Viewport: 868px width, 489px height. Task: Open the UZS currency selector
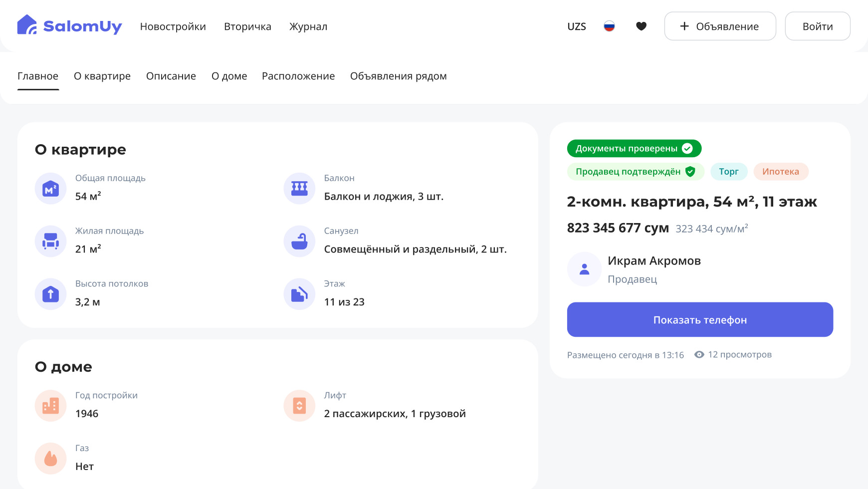[576, 26]
